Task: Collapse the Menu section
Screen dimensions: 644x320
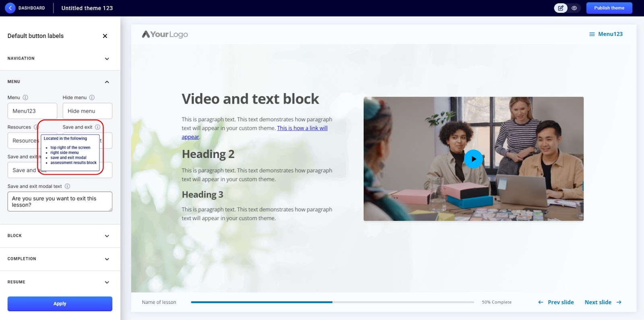Action: pyautogui.click(x=107, y=82)
